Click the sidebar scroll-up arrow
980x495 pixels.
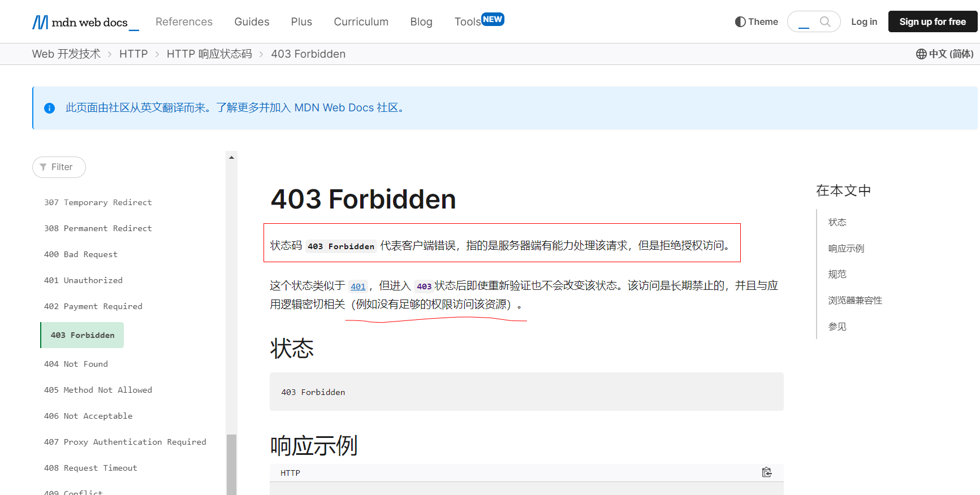pos(231,157)
